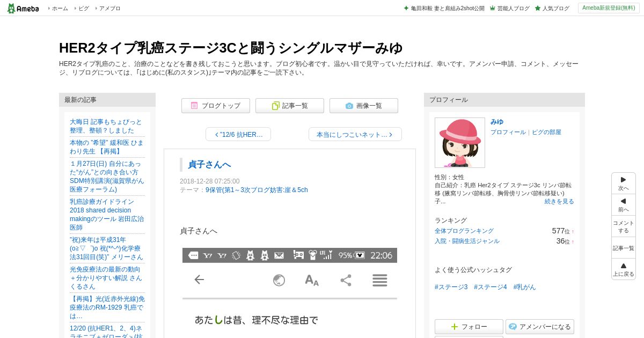The height and width of the screenshot is (338, 644).
Task: Open the Ameba logo homepage
Action: 23,8
